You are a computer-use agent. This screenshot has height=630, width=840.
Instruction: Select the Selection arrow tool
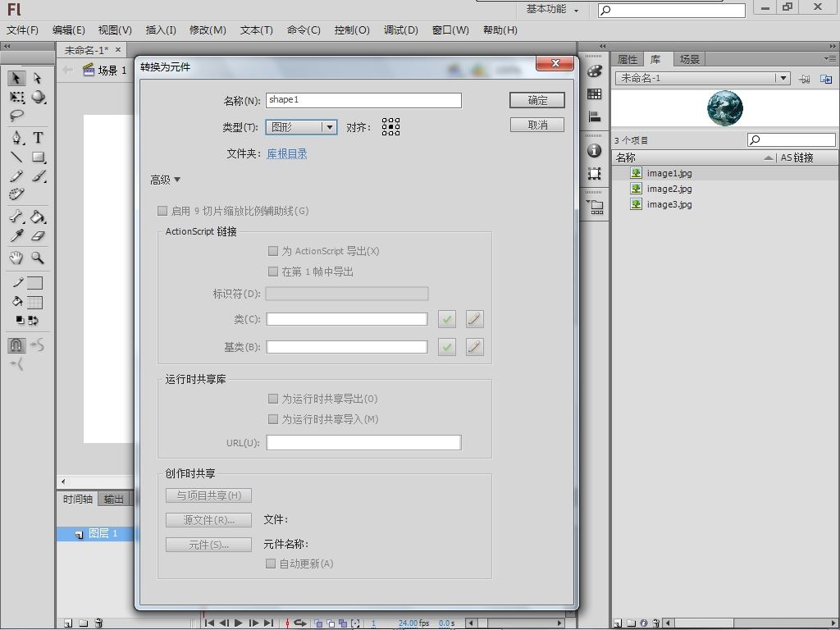pyautogui.click(x=16, y=78)
